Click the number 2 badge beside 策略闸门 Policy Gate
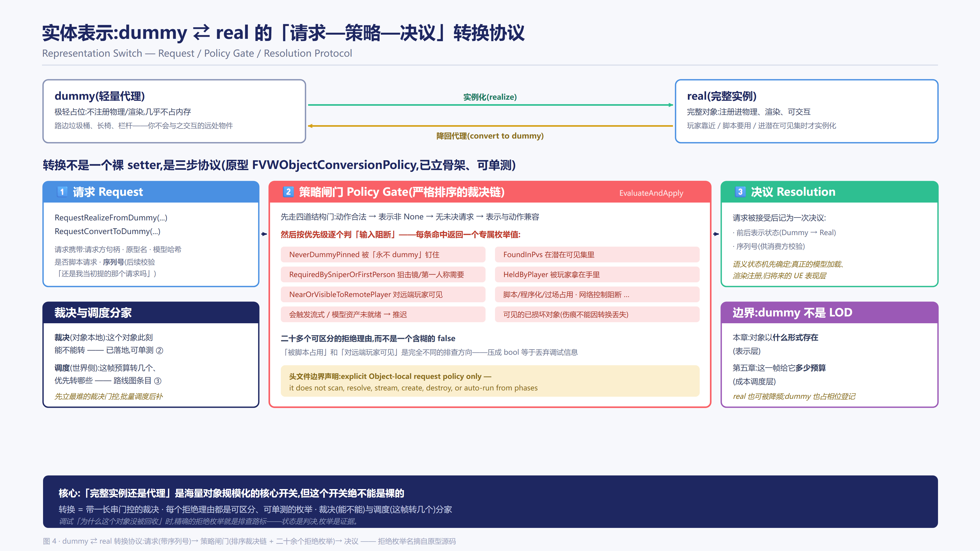 click(288, 192)
